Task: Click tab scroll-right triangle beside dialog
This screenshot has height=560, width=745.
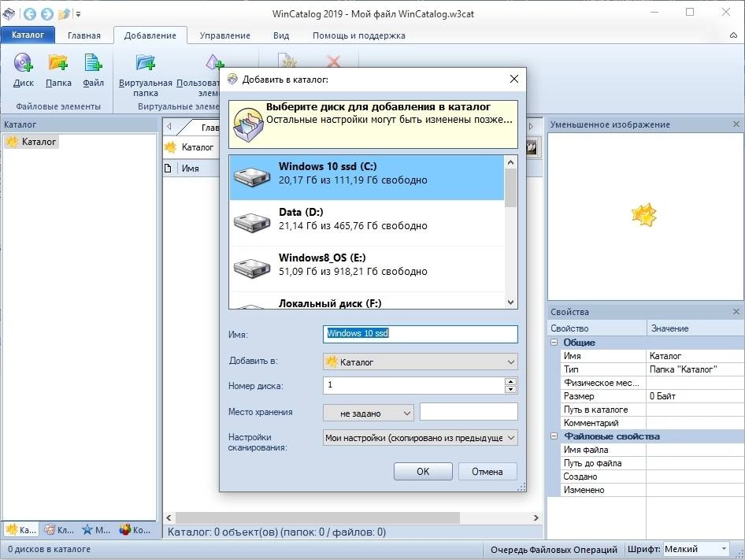Action: tap(532, 127)
